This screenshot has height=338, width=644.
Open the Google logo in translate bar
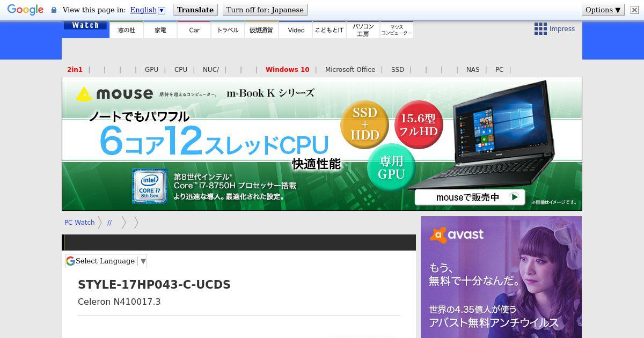[x=25, y=10]
